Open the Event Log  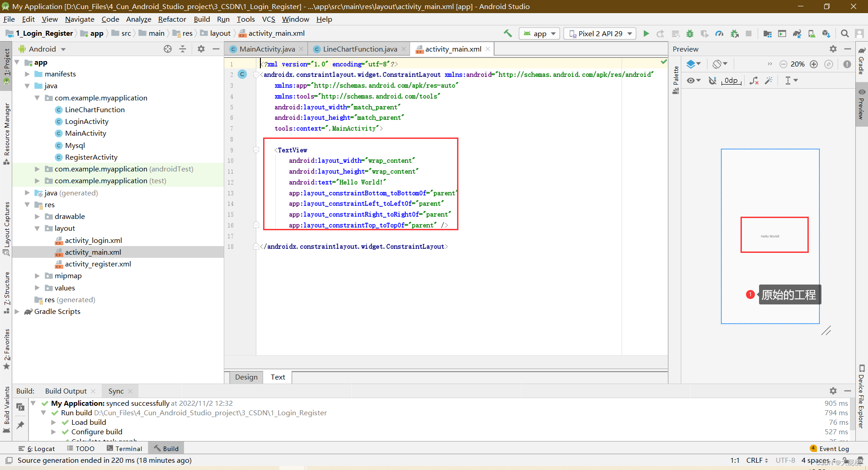point(833,448)
